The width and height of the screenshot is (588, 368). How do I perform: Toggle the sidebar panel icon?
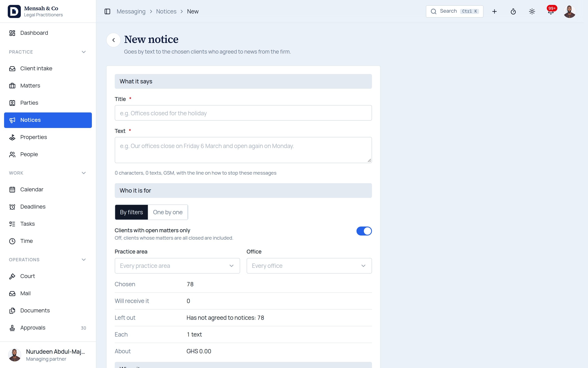(107, 11)
